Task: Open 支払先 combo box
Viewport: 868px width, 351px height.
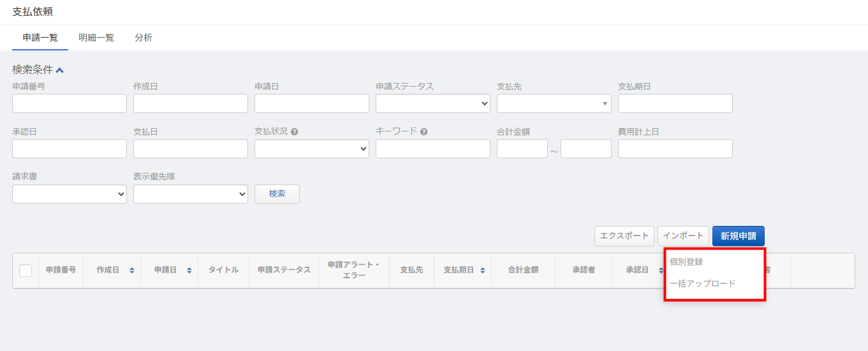Action: [x=554, y=103]
